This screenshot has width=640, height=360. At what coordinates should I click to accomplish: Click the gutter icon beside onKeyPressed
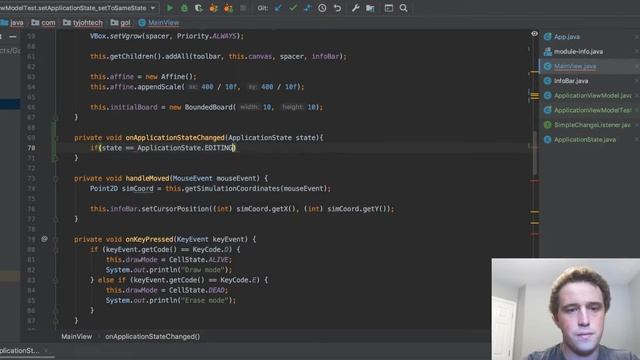pos(44,239)
